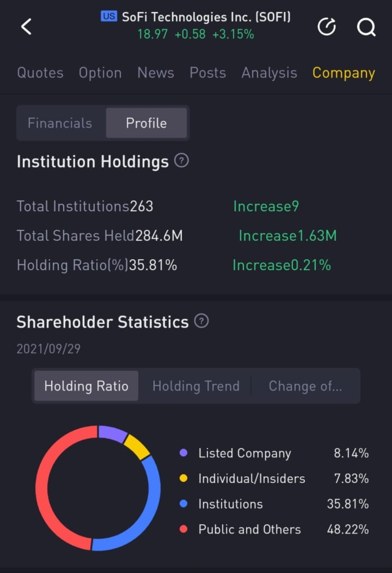The width and height of the screenshot is (392, 573).
Task: Tap the Institutions legend entry
Action: (x=230, y=504)
